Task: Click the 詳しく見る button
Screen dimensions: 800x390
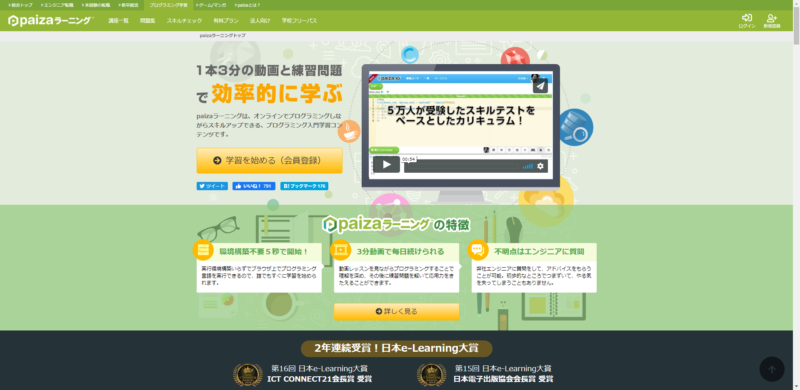Action: point(396,311)
